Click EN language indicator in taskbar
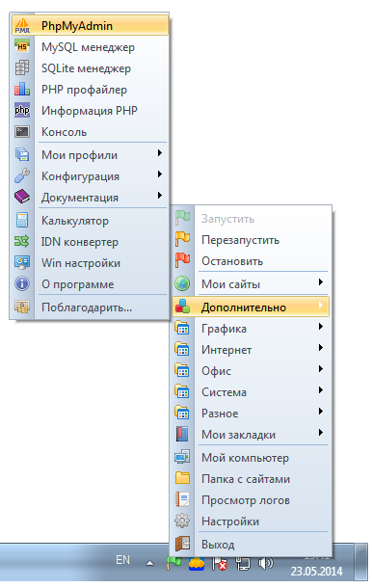Image resolution: width=372 pixels, height=588 pixels. (123, 560)
